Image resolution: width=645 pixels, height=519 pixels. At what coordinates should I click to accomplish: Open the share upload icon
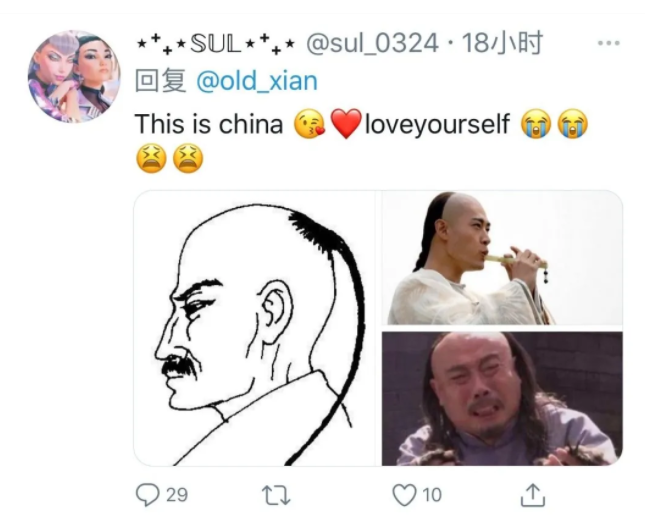coord(533,495)
